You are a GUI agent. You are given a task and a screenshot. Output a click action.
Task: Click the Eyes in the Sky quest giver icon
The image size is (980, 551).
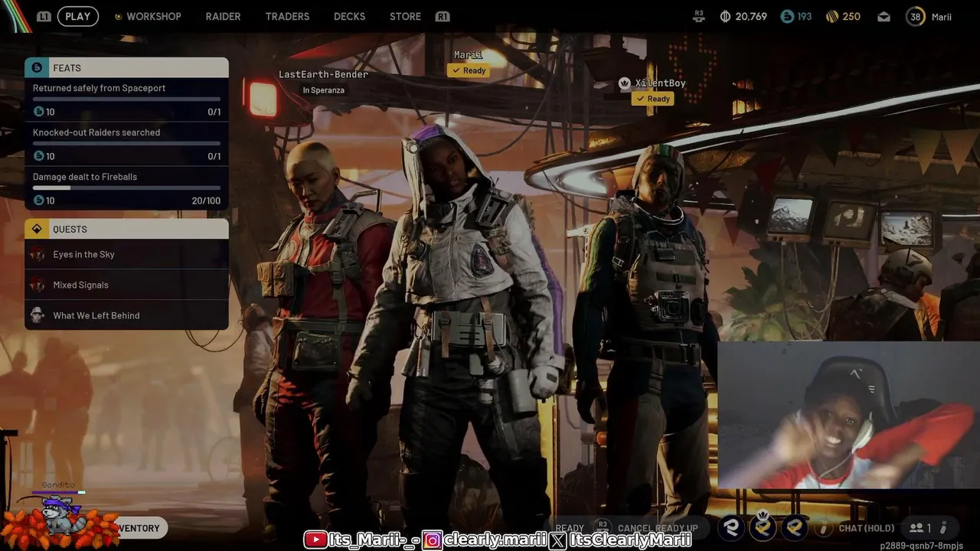37,254
